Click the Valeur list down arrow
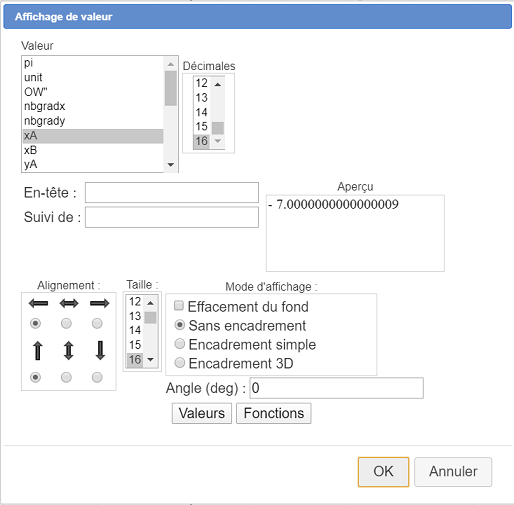Image resolution: width=514 pixels, height=505 pixels. (171, 164)
